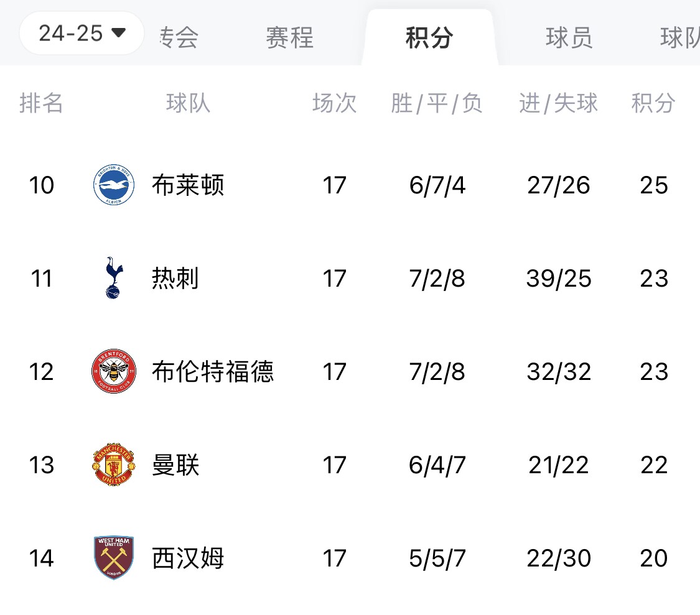Go to the partially visible 转会 tab
The image size is (700, 615).
pyautogui.click(x=179, y=38)
